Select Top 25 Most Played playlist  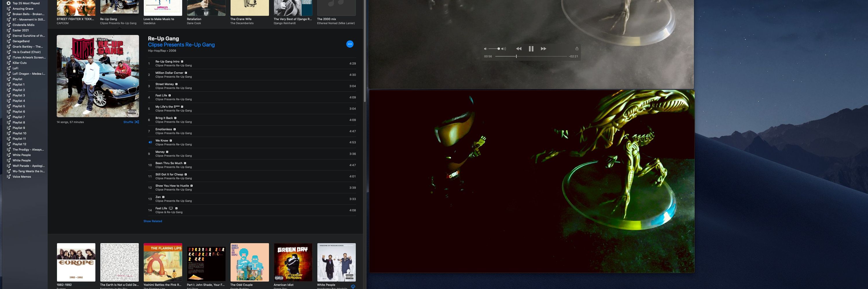26,3
